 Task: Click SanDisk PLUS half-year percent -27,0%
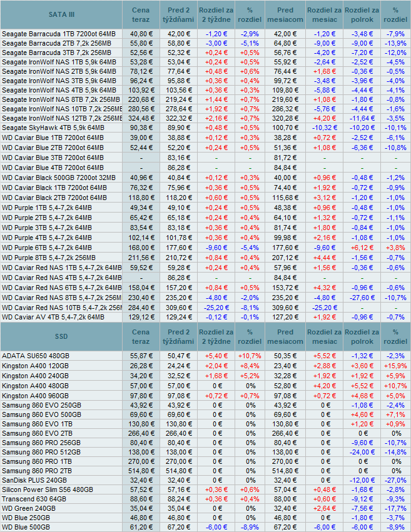point(395,481)
